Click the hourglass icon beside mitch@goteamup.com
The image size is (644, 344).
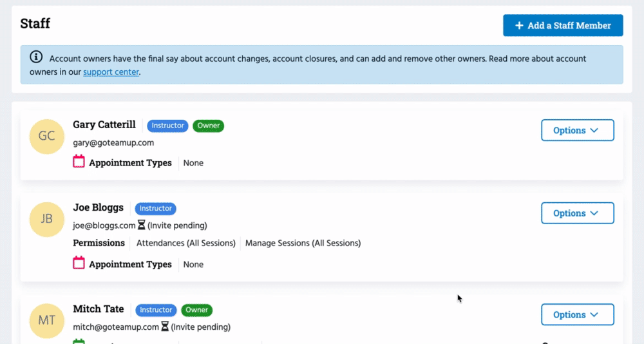pos(165,327)
